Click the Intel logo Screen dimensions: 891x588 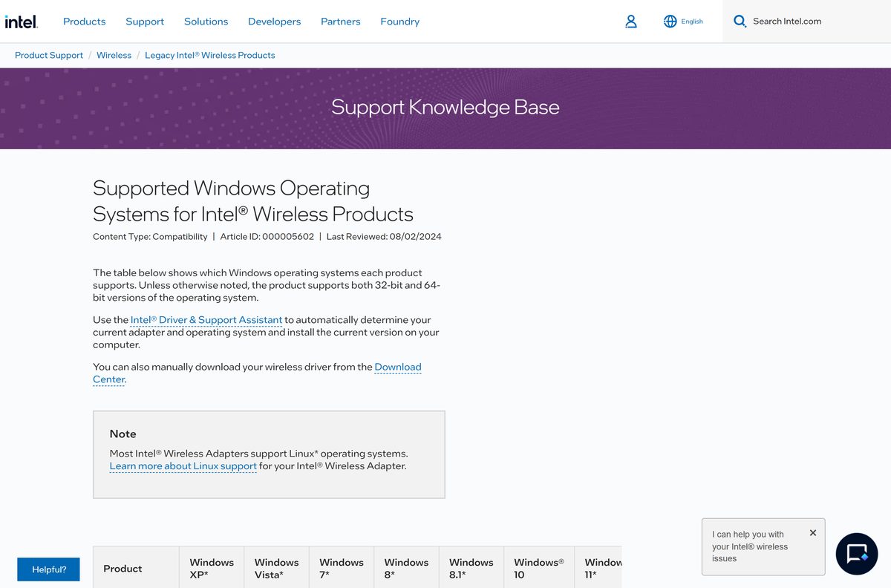pos(21,22)
